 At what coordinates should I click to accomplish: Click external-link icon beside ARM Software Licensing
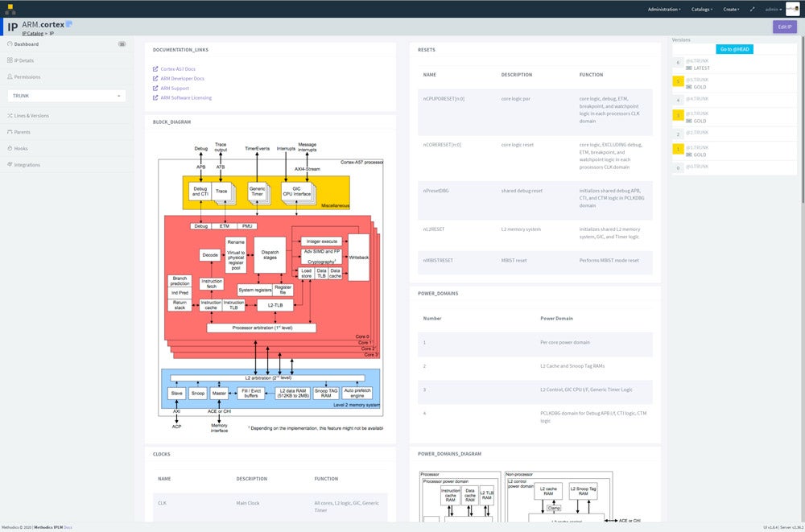(x=155, y=97)
